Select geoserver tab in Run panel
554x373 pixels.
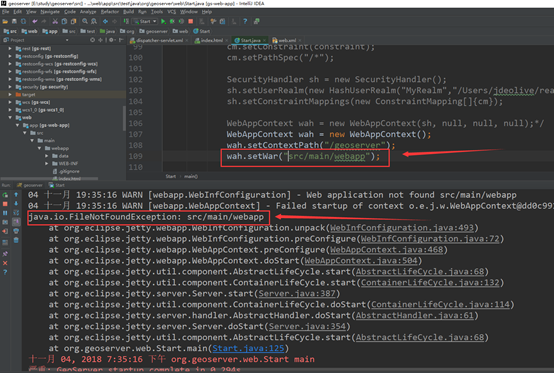(30, 185)
